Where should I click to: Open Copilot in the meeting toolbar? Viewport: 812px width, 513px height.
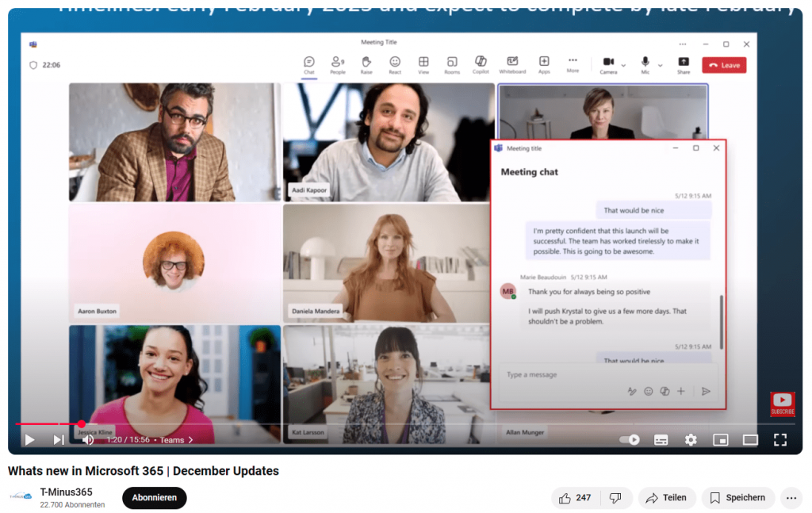[481, 65]
